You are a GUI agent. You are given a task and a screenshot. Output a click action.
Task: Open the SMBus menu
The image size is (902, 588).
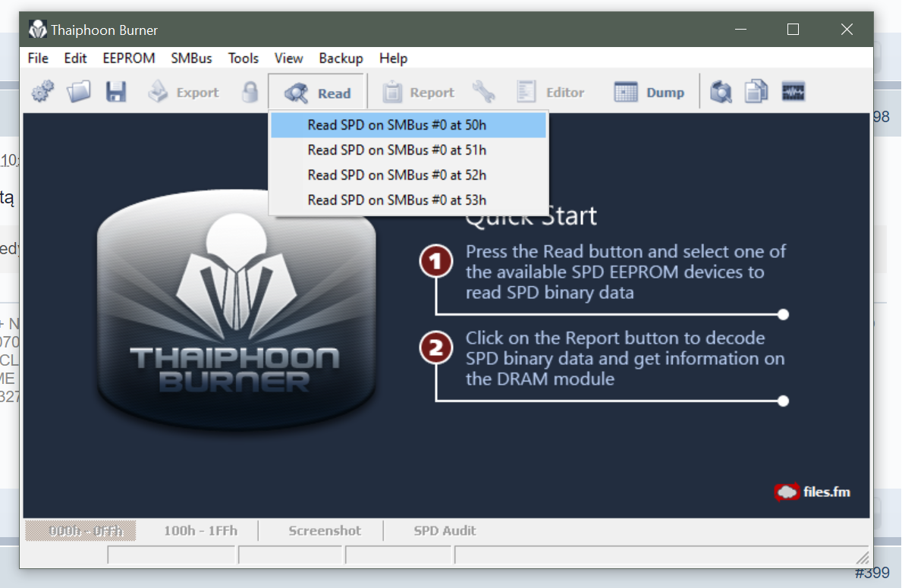pyautogui.click(x=191, y=58)
